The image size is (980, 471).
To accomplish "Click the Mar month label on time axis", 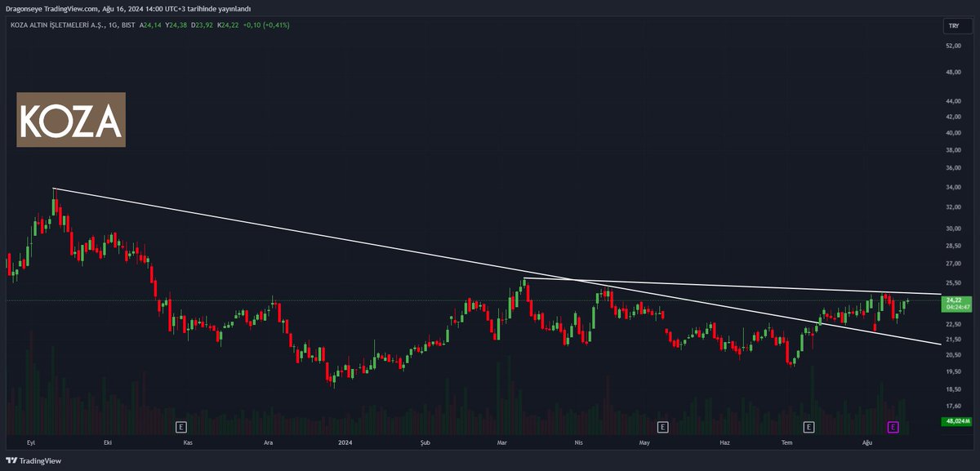I will point(504,442).
